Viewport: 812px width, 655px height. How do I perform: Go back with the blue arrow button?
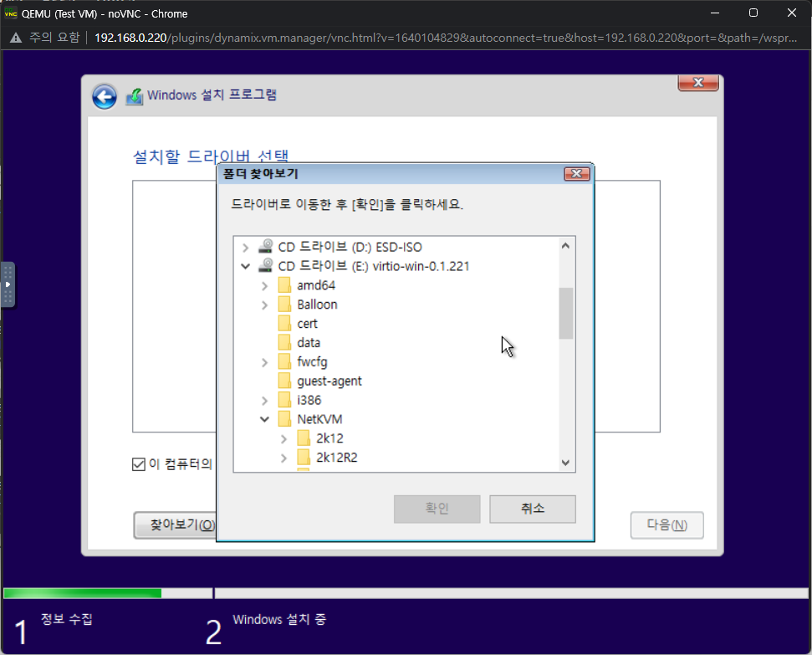tap(104, 96)
